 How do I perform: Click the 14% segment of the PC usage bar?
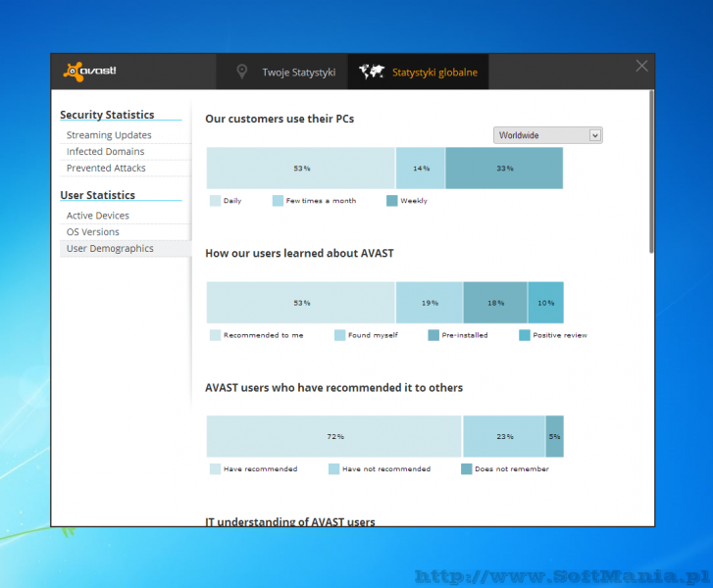[x=420, y=168]
